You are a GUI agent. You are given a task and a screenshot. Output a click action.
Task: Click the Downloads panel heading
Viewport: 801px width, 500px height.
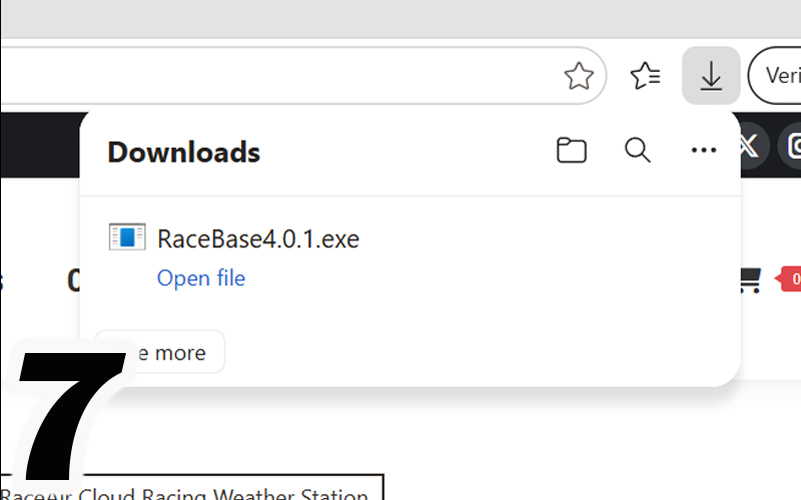(184, 152)
